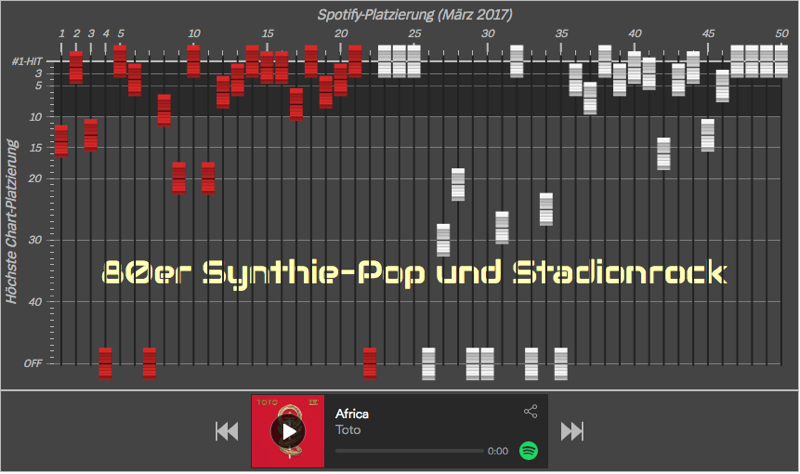Click the OFF axis label

(x=33, y=363)
